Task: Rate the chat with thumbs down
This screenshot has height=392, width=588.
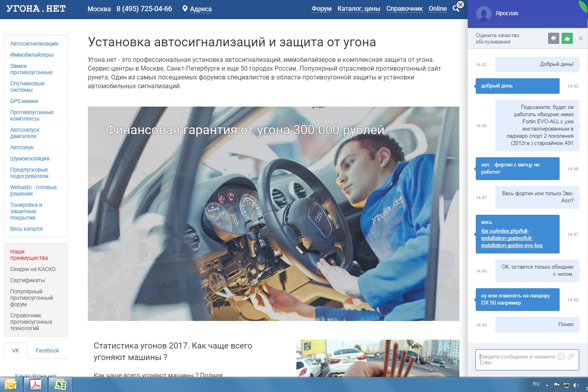Action: click(x=553, y=38)
